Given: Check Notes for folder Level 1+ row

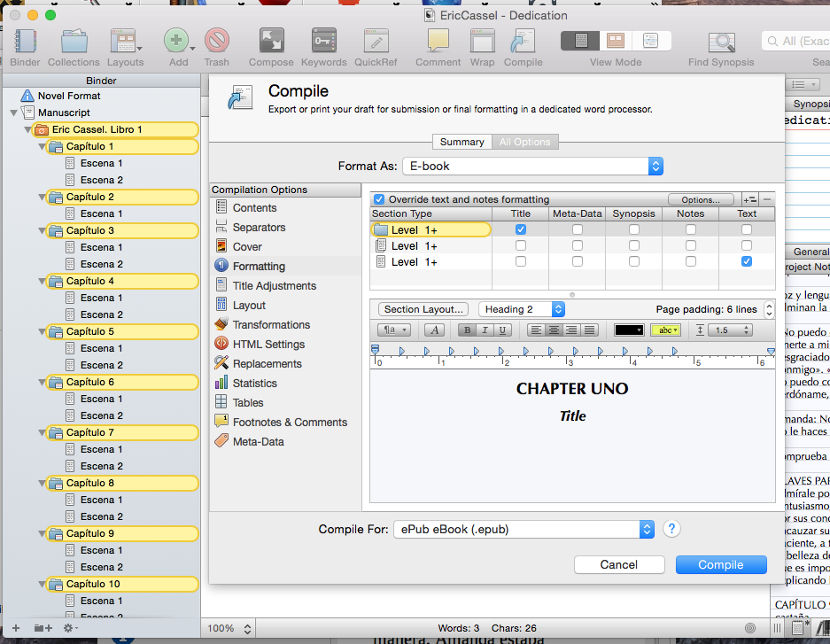Looking at the screenshot, I should click(691, 229).
